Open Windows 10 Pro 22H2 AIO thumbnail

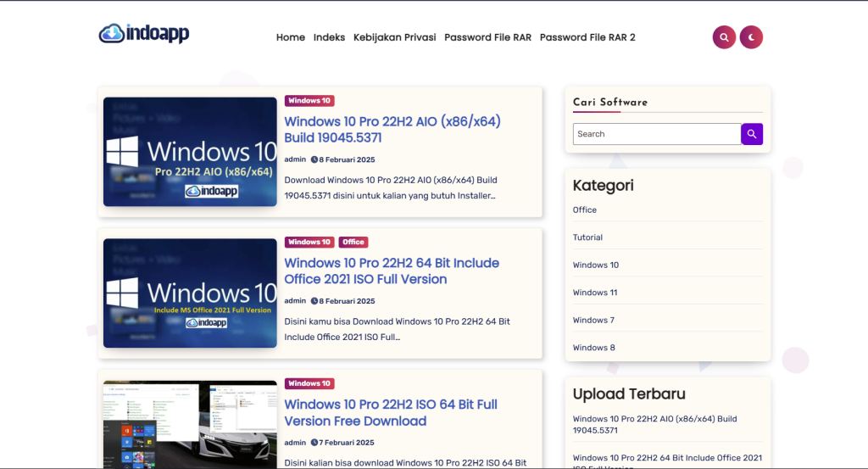tap(190, 152)
